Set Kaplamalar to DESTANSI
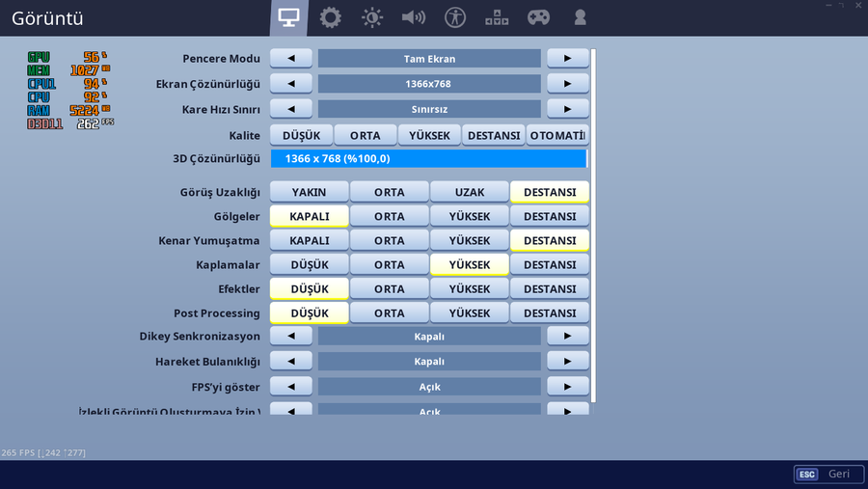This screenshot has height=489, width=868. coord(550,264)
